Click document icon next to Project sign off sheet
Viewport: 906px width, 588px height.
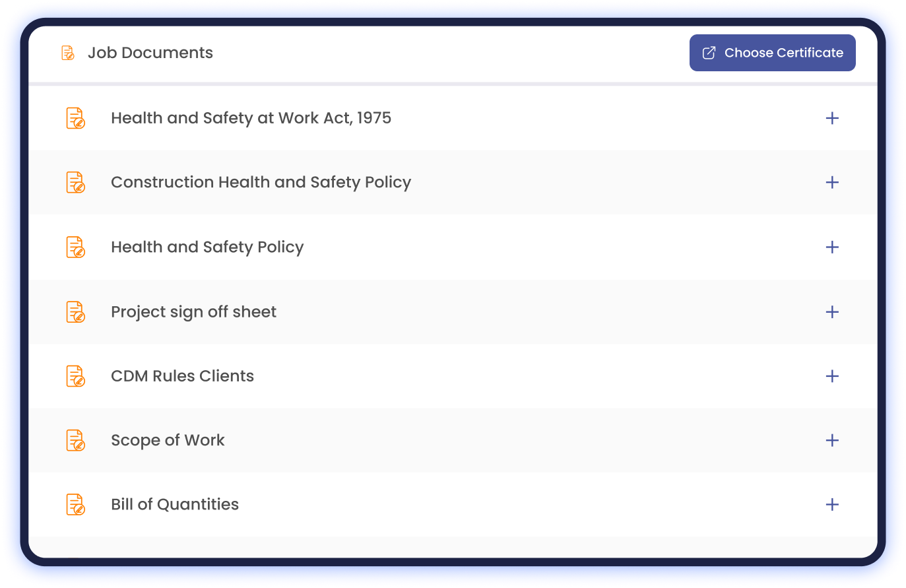pos(76,311)
